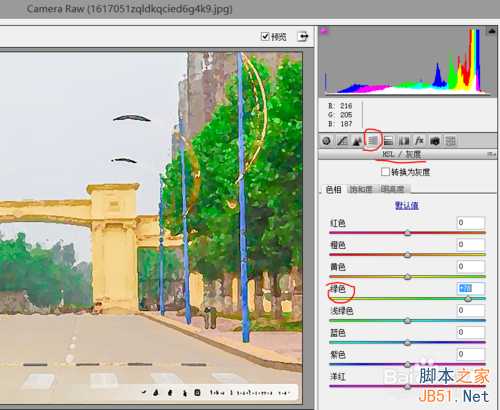Toggle highlight clipping warning on histogram
The image size is (500, 410).
[x=492, y=31]
